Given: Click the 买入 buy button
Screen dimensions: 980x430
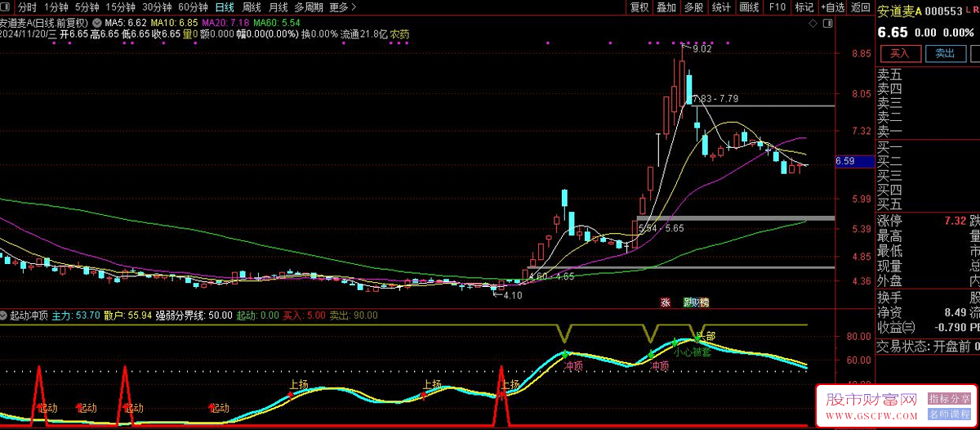Looking at the screenshot, I should tap(899, 53).
